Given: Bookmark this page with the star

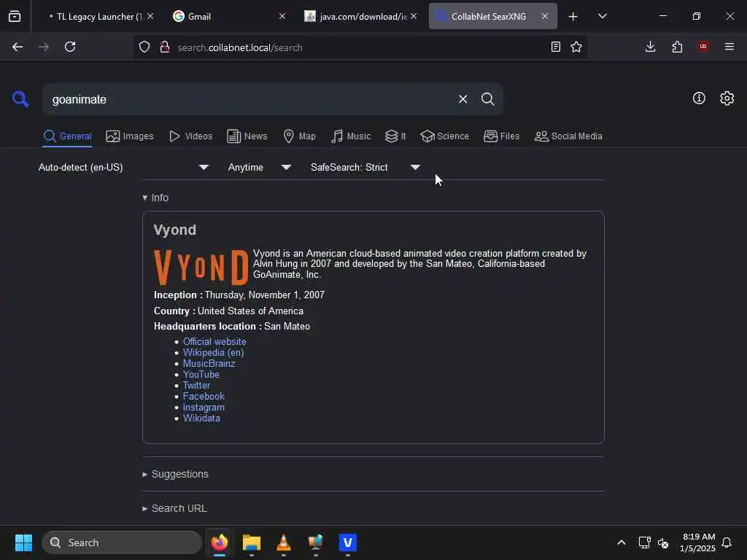Looking at the screenshot, I should [x=576, y=47].
